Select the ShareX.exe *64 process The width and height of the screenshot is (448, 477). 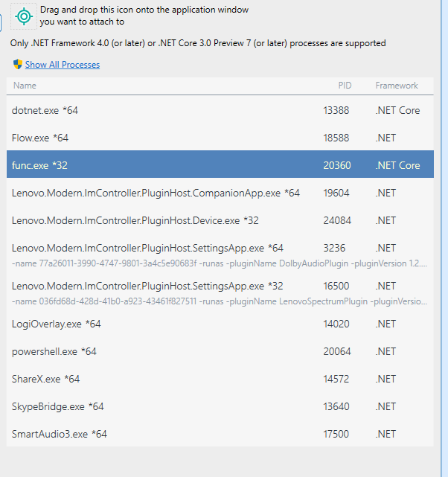220,379
